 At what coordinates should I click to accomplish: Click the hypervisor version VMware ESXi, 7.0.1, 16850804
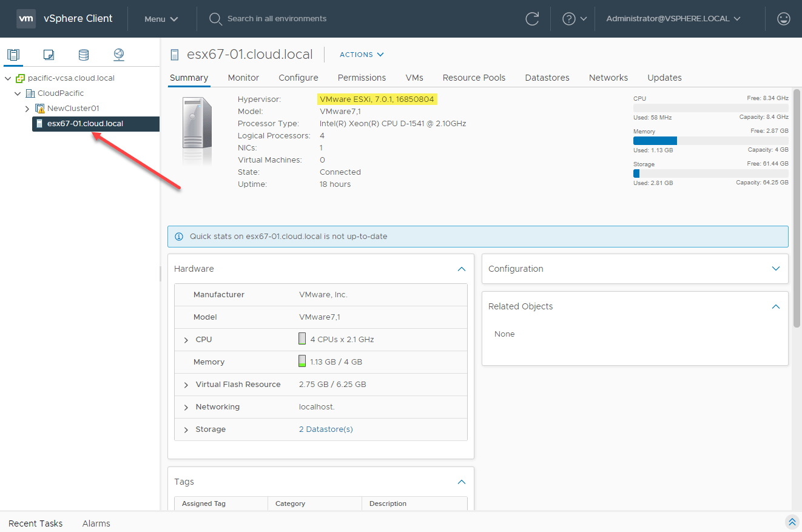click(x=377, y=99)
